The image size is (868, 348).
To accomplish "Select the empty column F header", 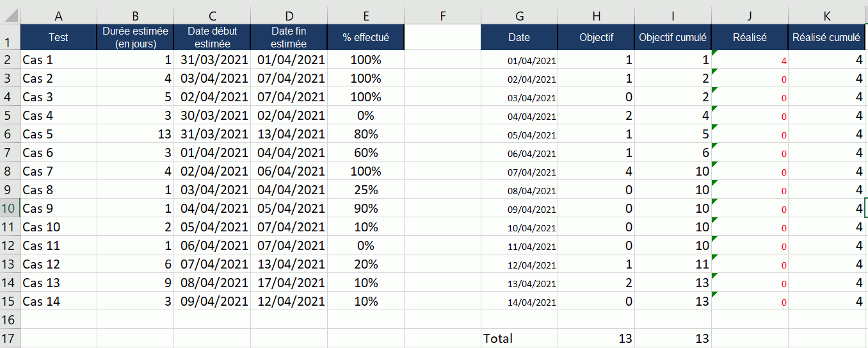I will (442, 16).
